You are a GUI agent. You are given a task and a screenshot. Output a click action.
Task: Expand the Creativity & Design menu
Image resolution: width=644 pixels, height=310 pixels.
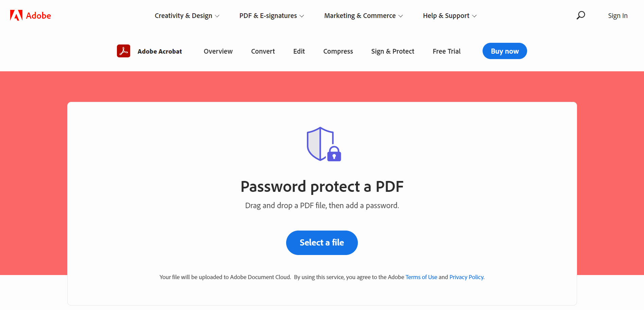point(187,16)
